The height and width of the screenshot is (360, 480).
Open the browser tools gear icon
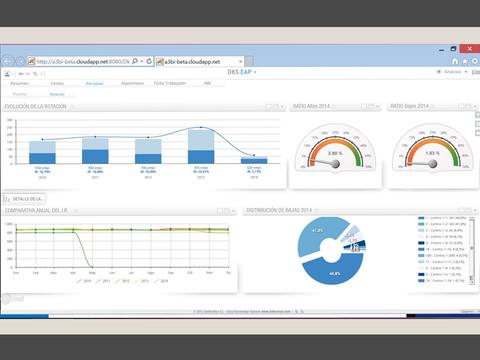click(475, 61)
